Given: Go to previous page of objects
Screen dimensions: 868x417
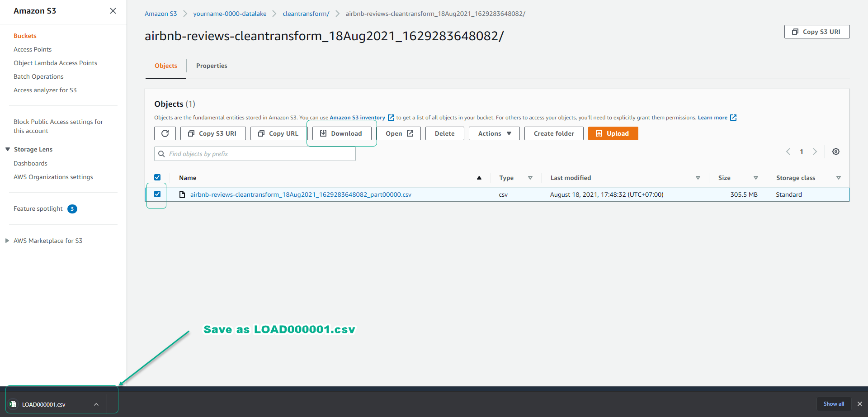Looking at the screenshot, I should (x=788, y=152).
